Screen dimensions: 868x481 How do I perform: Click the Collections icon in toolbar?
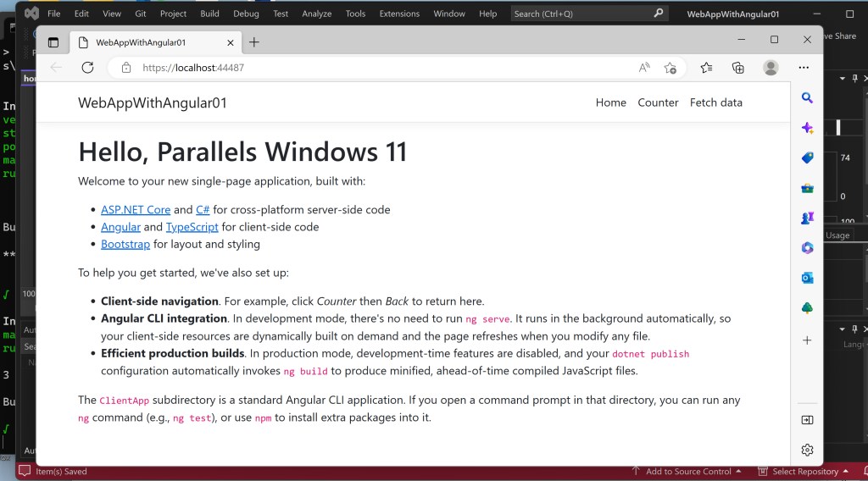pyautogui.click(x=738, y=68)
